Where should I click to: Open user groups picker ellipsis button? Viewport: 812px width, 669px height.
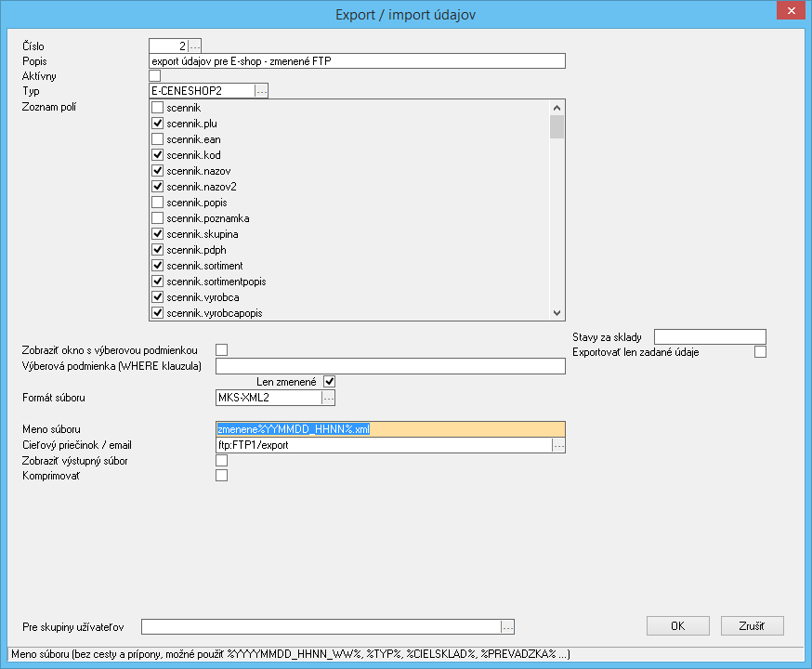click(507, 626)
